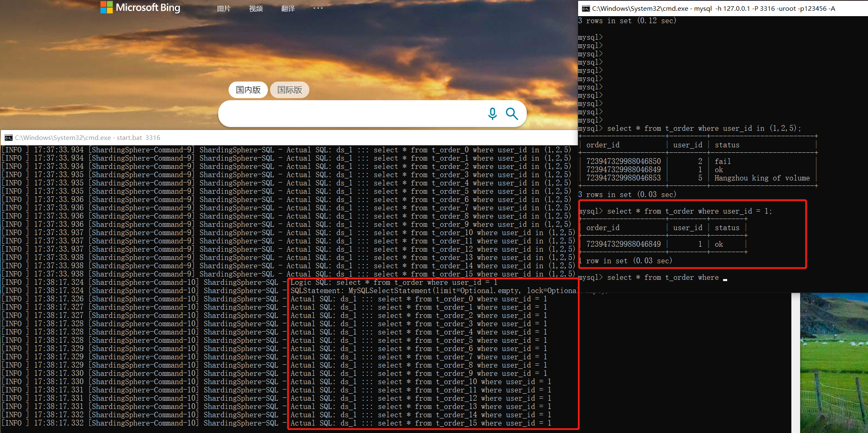
Task: Switch to the 国际版 search version
Action: [289, 90]
